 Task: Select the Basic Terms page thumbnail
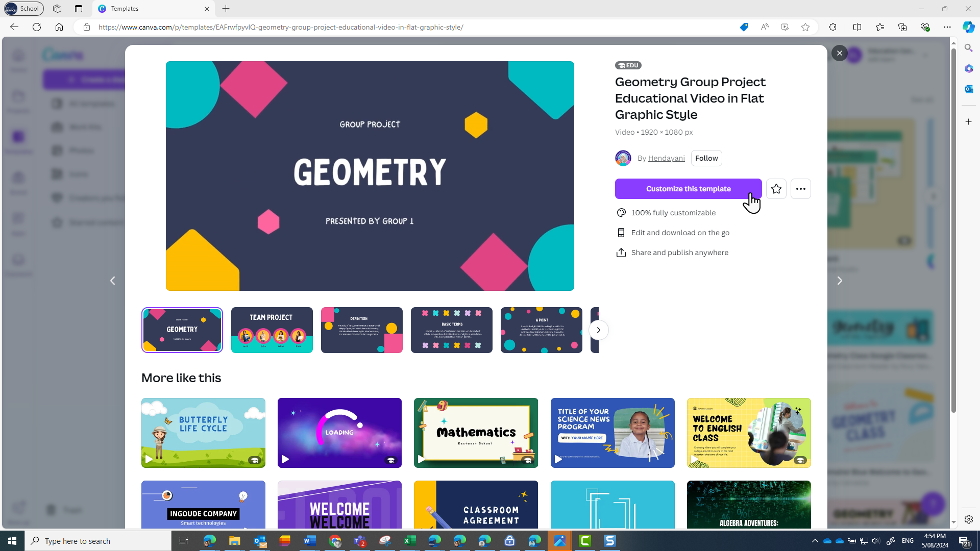452,330
